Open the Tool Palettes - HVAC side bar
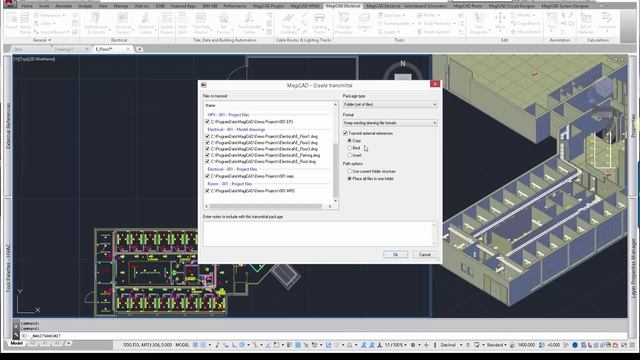This screenshot has width=640, height=360. 8,268
